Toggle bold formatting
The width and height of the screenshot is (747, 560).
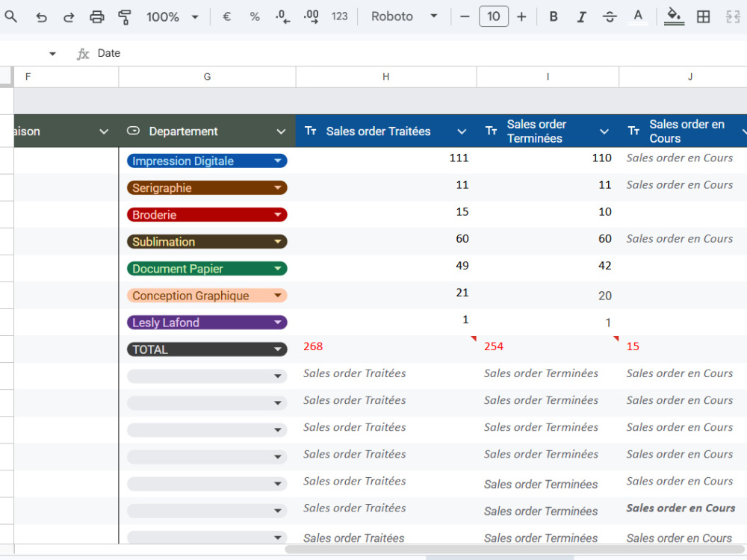point(553,16)
